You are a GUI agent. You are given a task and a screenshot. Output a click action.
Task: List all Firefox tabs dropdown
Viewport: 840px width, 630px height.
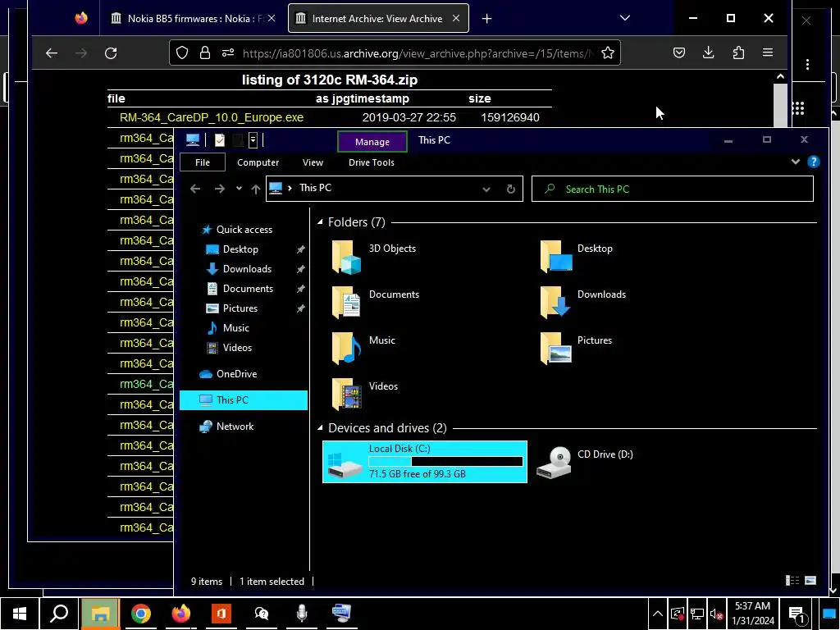click(624, 18)
